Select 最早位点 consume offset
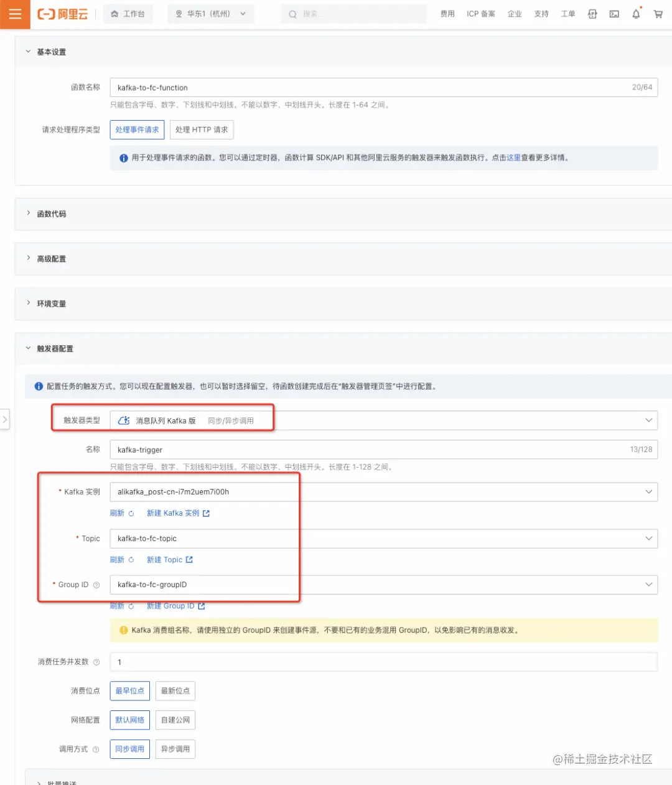672x785 pixels. coord(130,691)
